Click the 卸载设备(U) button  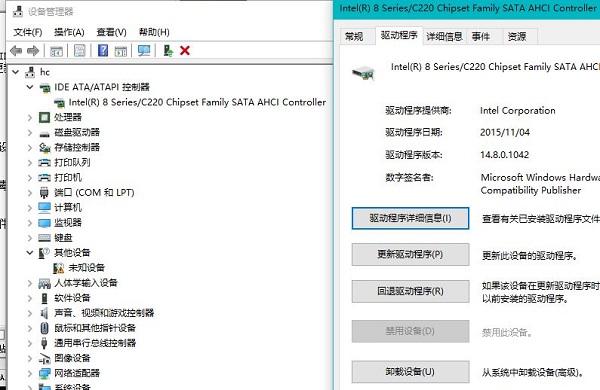(x=410, y=372)
